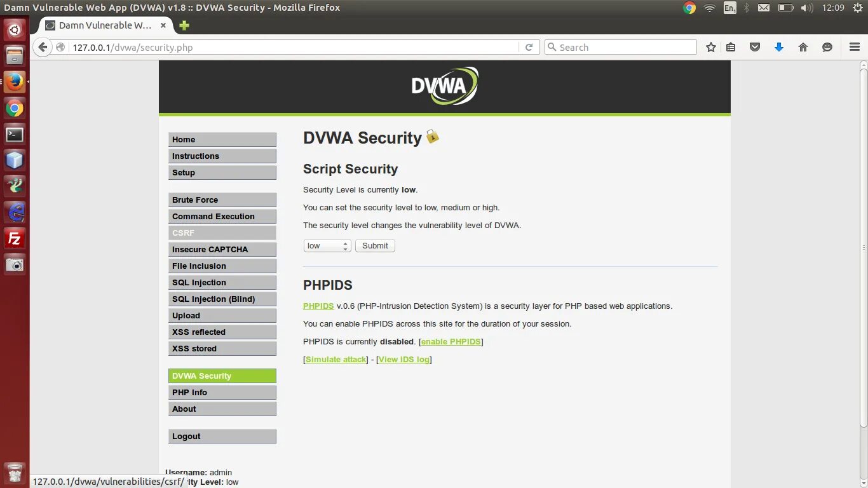Open the Upload page
The image size is (868, 488).
pos(222,316)
